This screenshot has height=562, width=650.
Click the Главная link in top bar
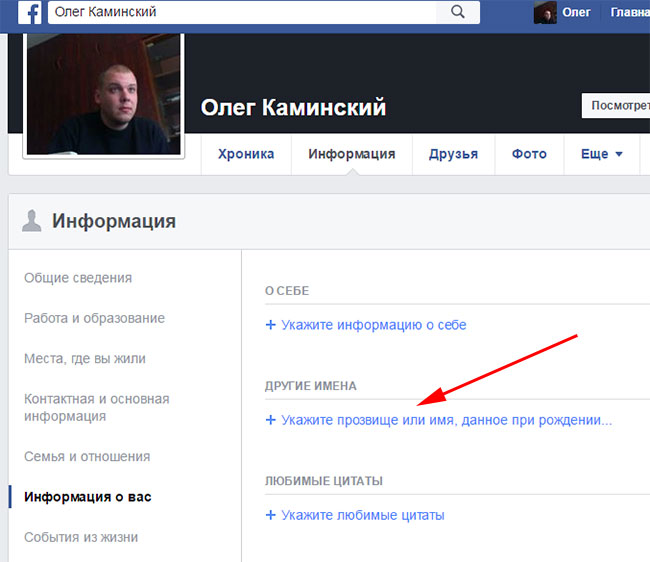627,12
